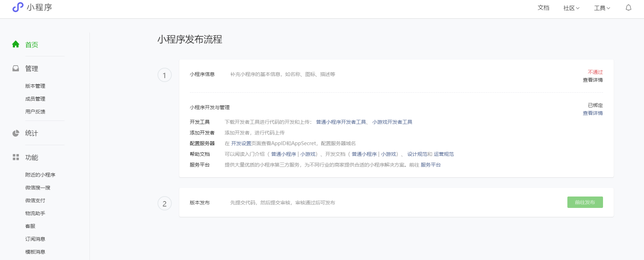Expand the 社区 dropdown menu
644x260 pixels.
[x=571, y=8]
